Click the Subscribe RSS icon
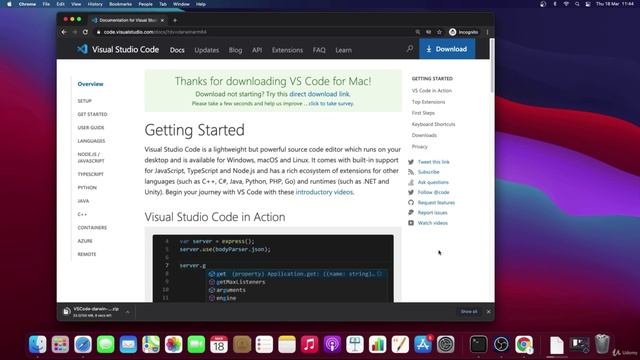The height and width of the screenshot is (360, 640). tap(411, 172)
